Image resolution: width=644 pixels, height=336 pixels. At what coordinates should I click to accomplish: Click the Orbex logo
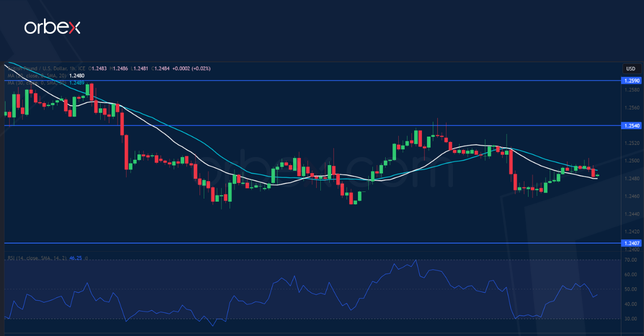point(52,27)
